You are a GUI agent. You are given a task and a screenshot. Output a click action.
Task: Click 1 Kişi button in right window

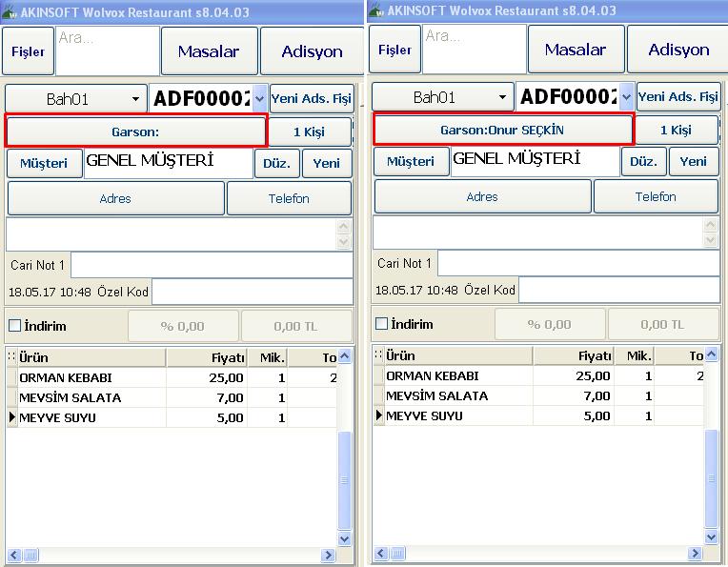pos(677,130)
